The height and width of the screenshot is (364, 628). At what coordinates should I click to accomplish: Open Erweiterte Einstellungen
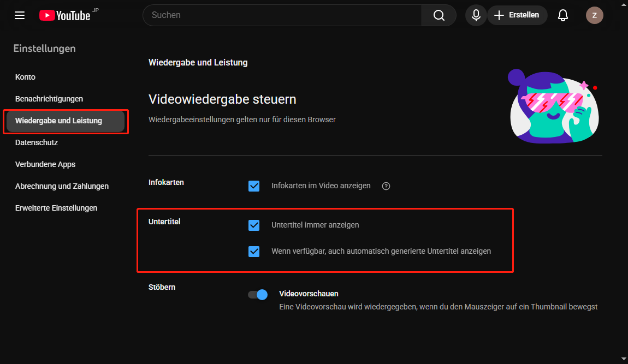point(56,207)
